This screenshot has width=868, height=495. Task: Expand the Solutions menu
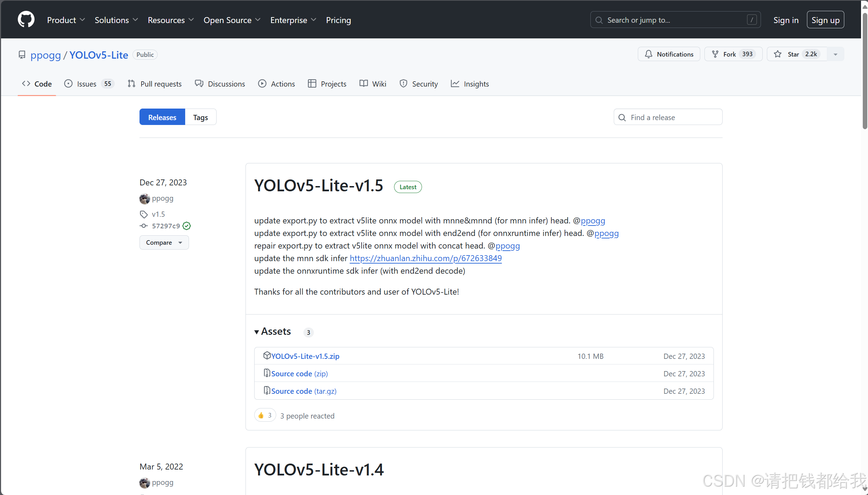point(116,20)
